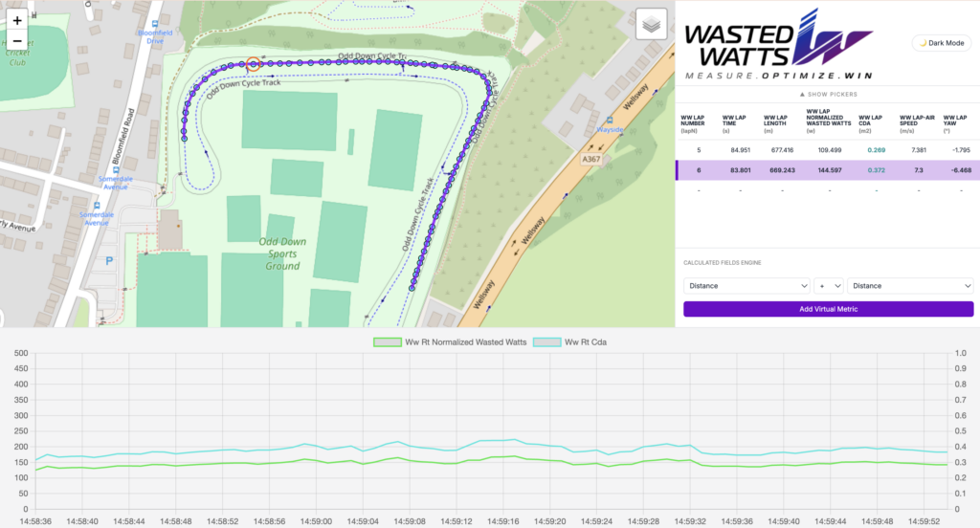Click the Bloomfield Road map label
This screenshot has width=980, height=528.
click(123, 136)
